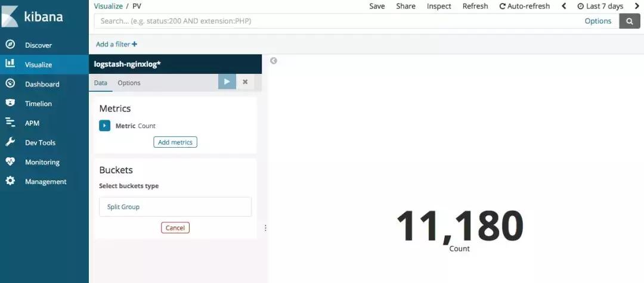The width and height of the screenshot is (644, 283).
Task: Open the Last 7 days time picker
Action: pos(600,6)
